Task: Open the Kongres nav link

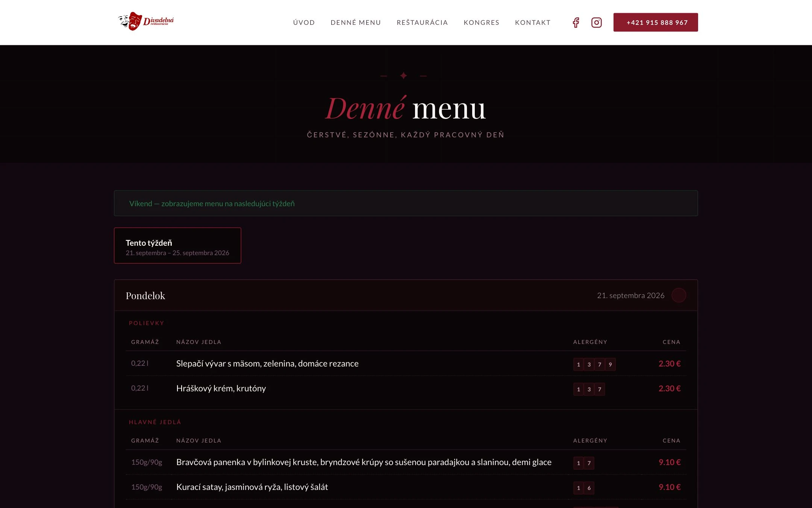Action: (481, 23)
